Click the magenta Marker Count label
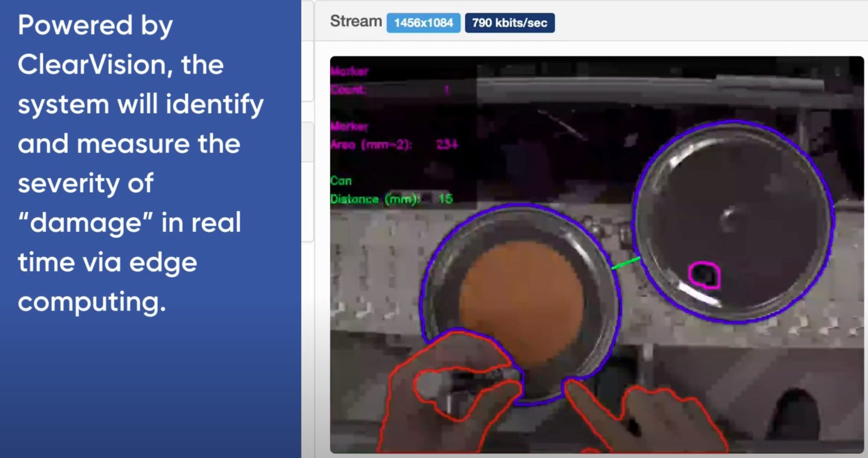Screen dimensions: 868x458 click(349, 80)
